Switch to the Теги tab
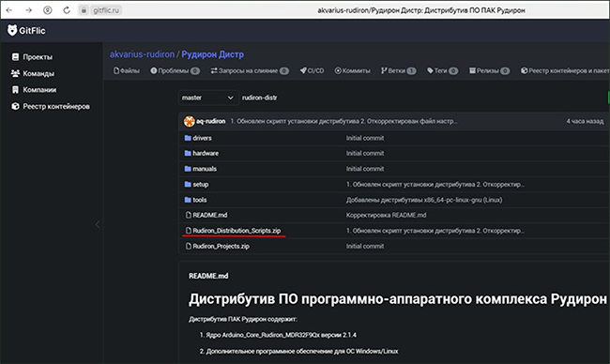Screen dimensions: 610x364 pyautogui.click(x=442, y=70)
